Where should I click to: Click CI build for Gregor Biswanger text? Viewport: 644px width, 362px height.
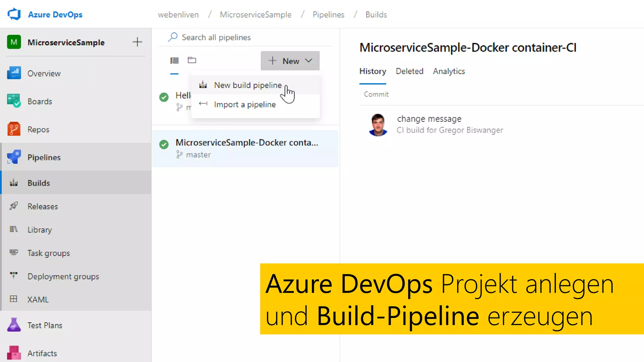tap(450, 130)
